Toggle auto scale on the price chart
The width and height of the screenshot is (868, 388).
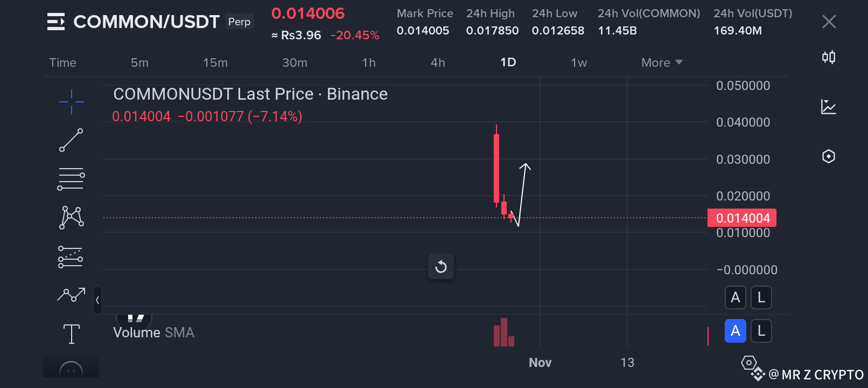pyautogui.click(x=735, y=297)
